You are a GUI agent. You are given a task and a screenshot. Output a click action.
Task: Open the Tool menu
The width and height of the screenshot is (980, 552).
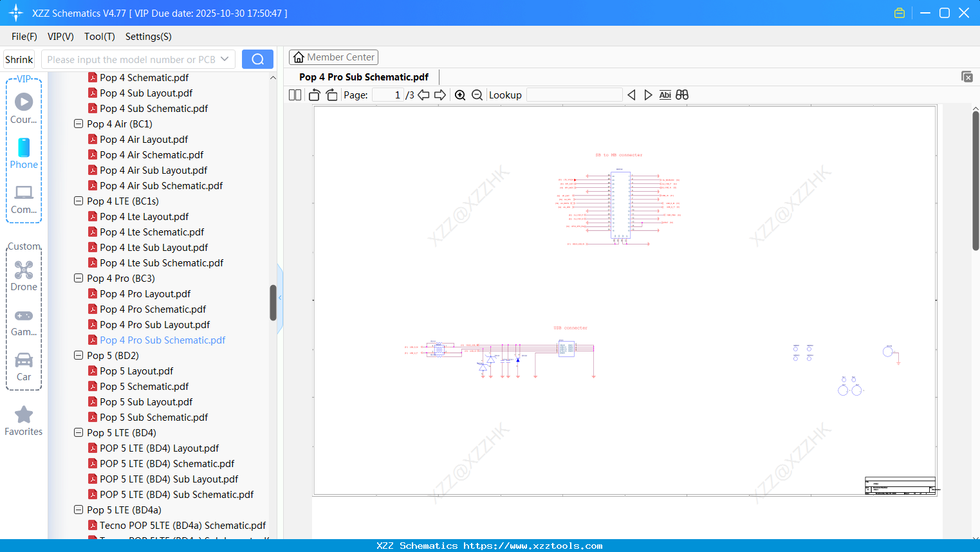coord(99,37)
